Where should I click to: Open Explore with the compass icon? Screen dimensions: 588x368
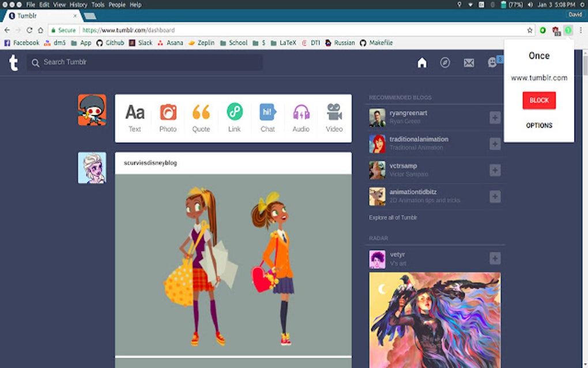click(x=445, y=62)
